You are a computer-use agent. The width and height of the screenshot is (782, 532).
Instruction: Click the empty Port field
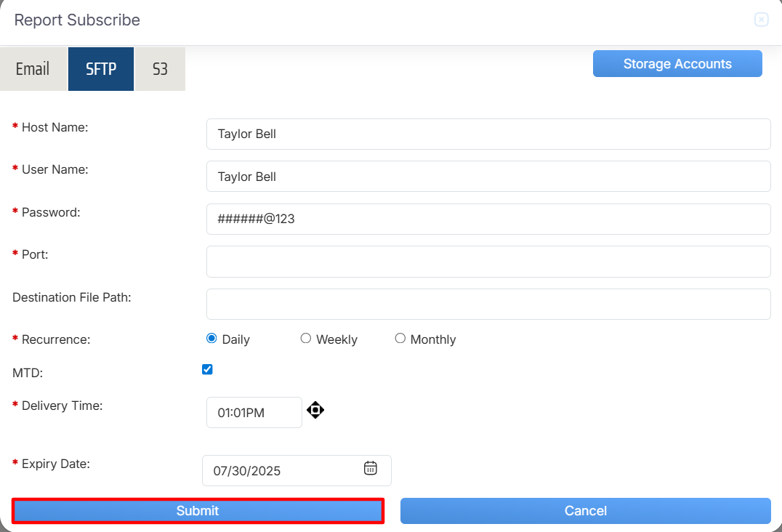[x=488, y=262]
